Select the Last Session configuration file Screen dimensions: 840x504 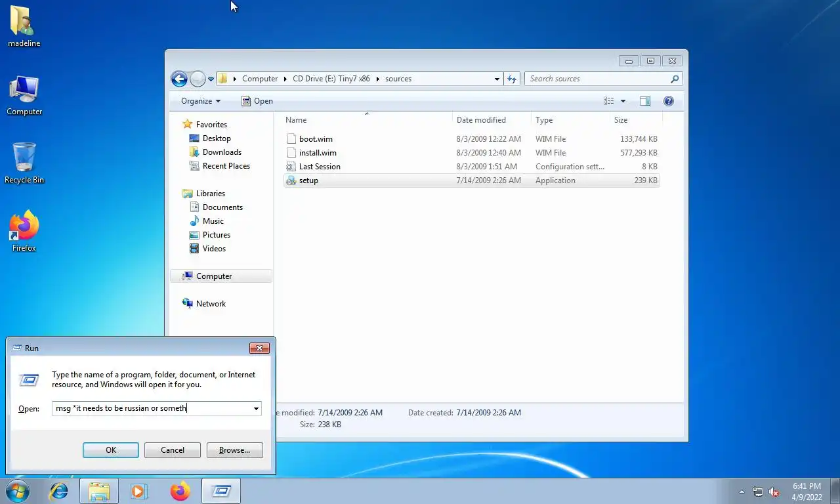tap(471, 167)
